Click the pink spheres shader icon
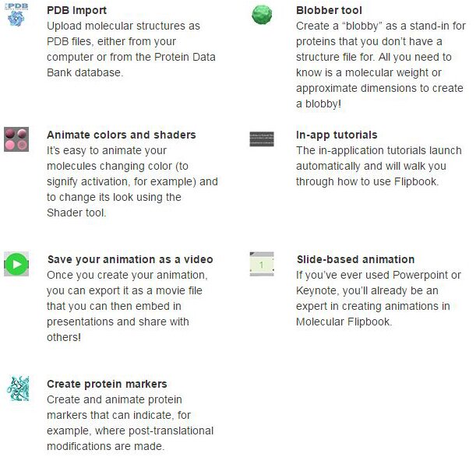The height and width of the screenshot is (457, 476). coord(16,139)
